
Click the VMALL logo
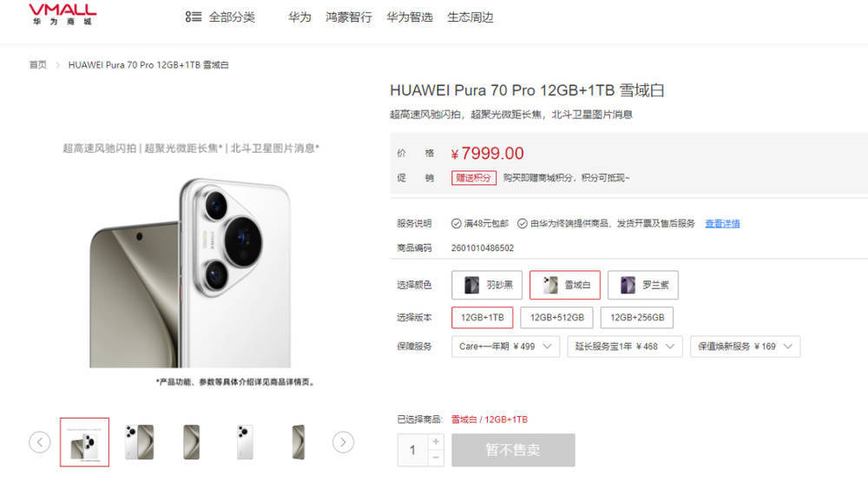pyautogui.click(x=62, y=14)
